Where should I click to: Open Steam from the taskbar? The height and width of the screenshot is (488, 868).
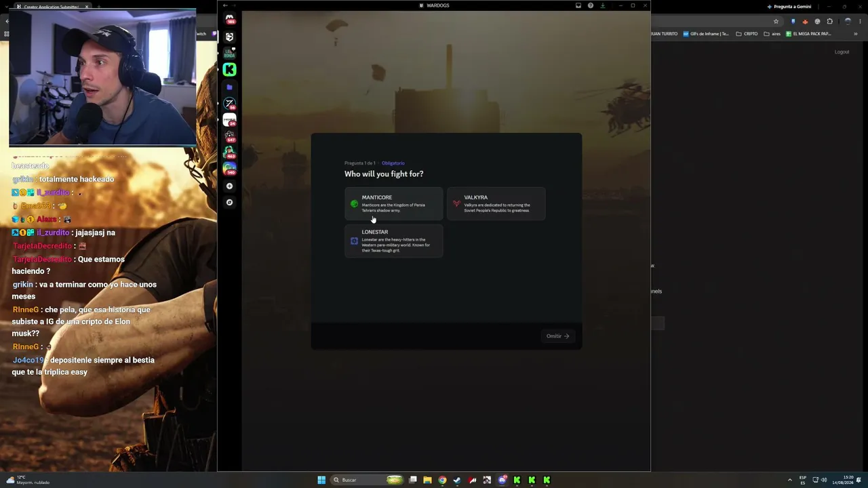457,480
